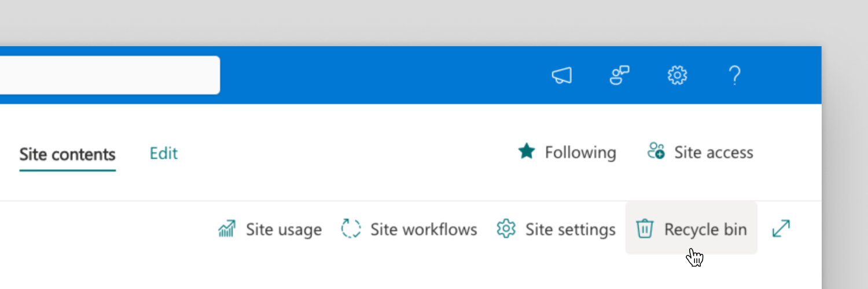Expand content with the diagonal arrows icon
Screen dimensions: 868x289
pyautogui.click(x=781, y=228)
